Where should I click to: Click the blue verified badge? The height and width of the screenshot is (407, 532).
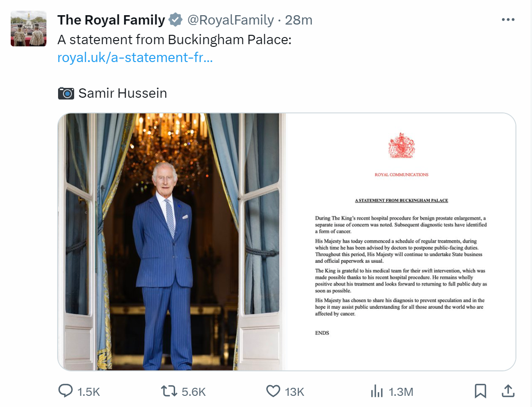tap(176, 20)
